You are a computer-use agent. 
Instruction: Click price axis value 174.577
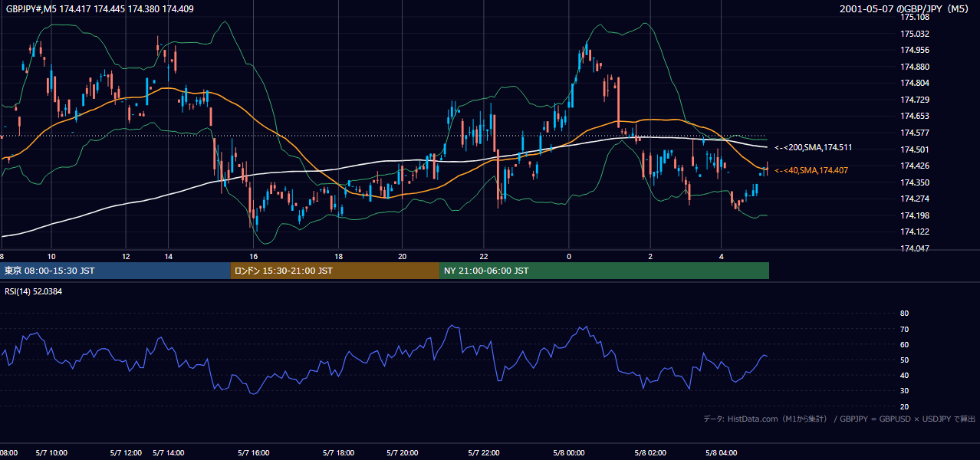(915, 133)
